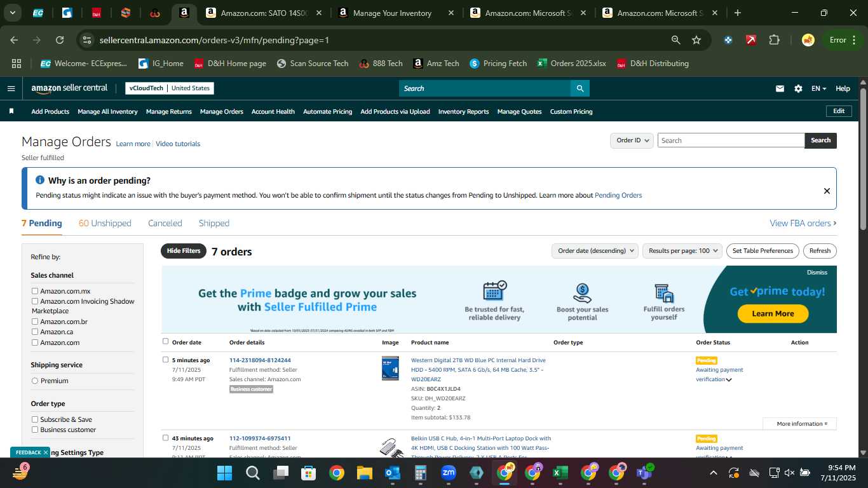
Task: Switch to the Canceled orders tab
Action: [x=165, y=223]
